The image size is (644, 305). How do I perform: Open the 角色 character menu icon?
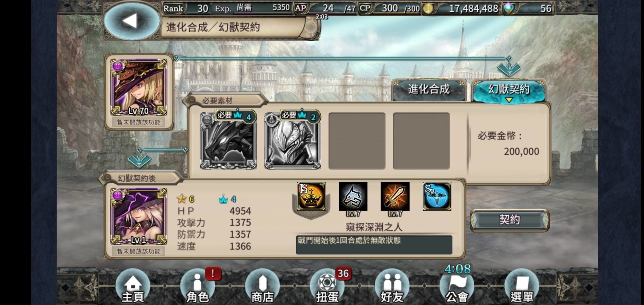click(198, 286)
